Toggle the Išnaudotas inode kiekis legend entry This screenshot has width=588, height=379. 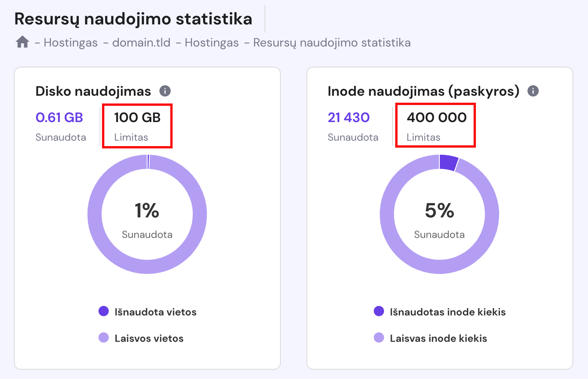coord(447,312)
